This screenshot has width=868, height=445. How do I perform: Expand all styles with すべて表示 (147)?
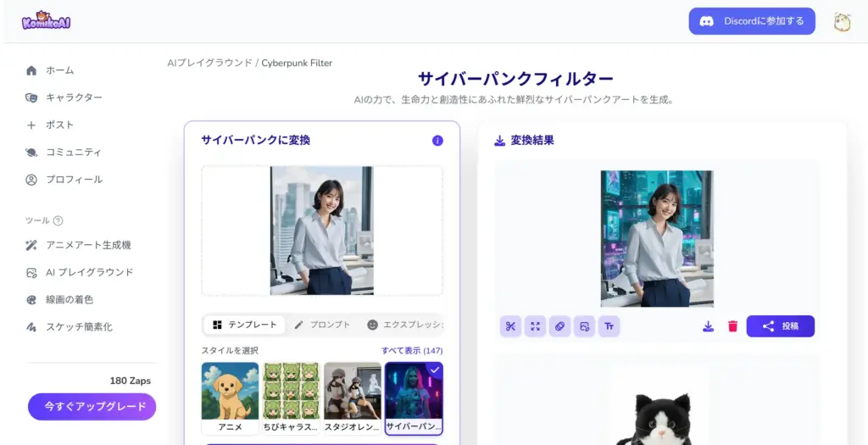[412, 351]
